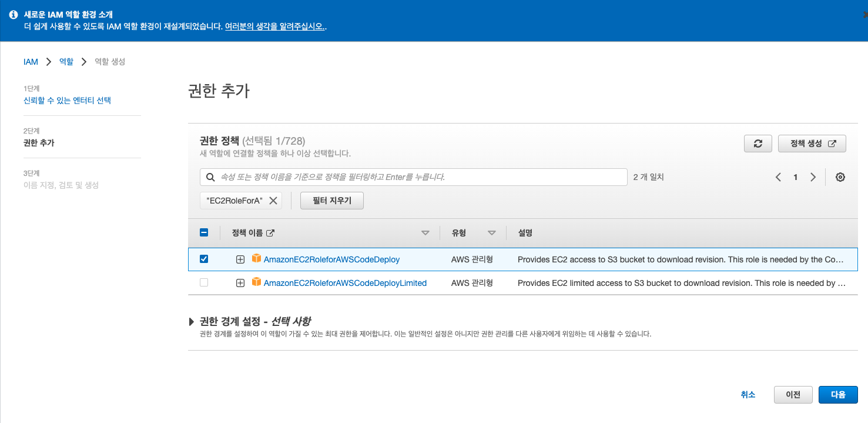Viewport: 868px width, 423px height.
Task: Click the info icon in blue banner
Action: (x=14, y=15)
